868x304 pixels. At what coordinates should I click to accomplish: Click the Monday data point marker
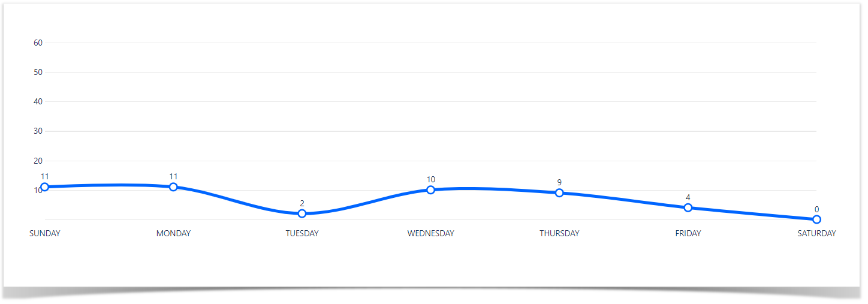173,187
